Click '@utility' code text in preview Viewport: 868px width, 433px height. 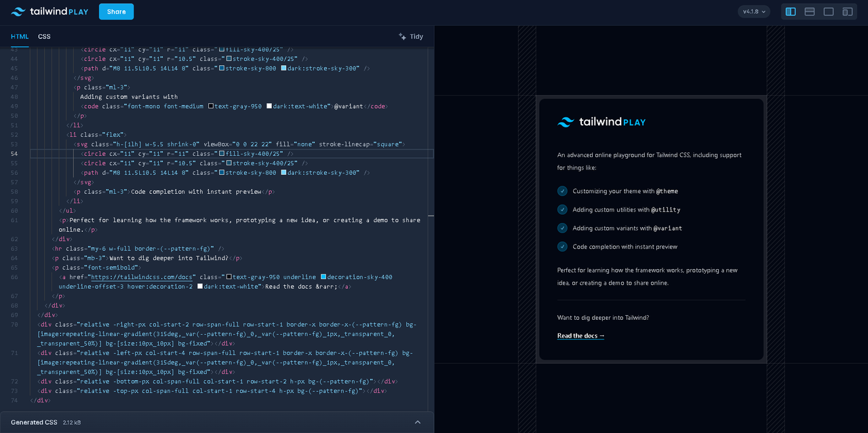click(667, 209)
